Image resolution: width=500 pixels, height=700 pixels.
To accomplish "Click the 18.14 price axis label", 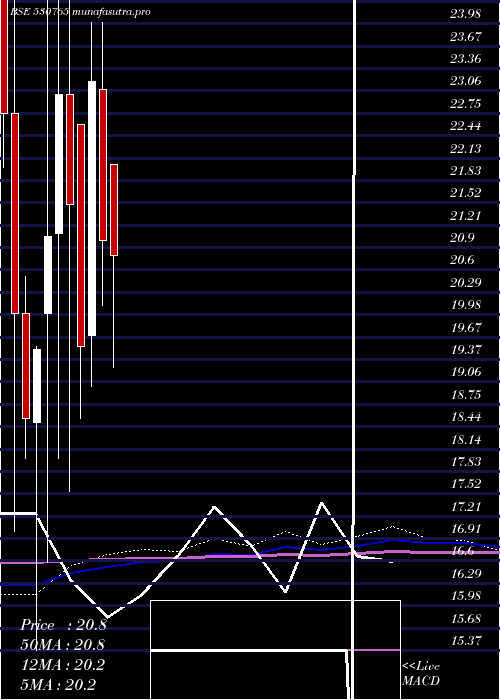I will tap(465, 439).
